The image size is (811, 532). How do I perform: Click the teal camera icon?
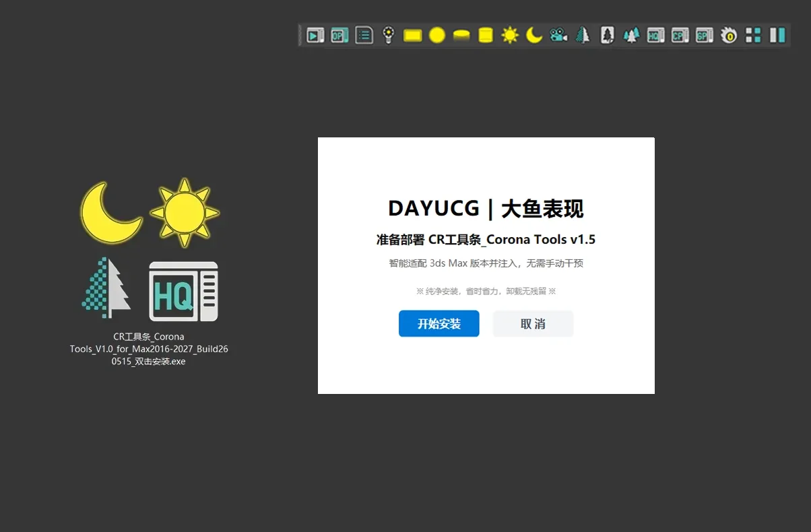tap(558, 35)
